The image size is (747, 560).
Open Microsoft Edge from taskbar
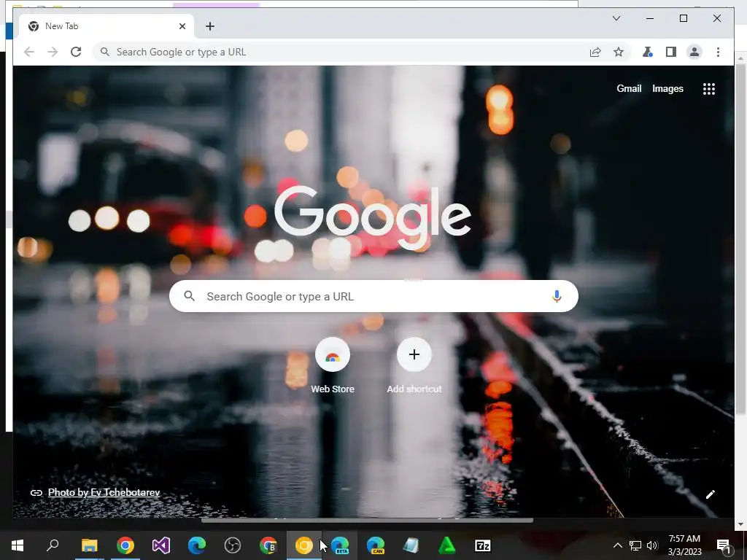[x=197, y=545]
